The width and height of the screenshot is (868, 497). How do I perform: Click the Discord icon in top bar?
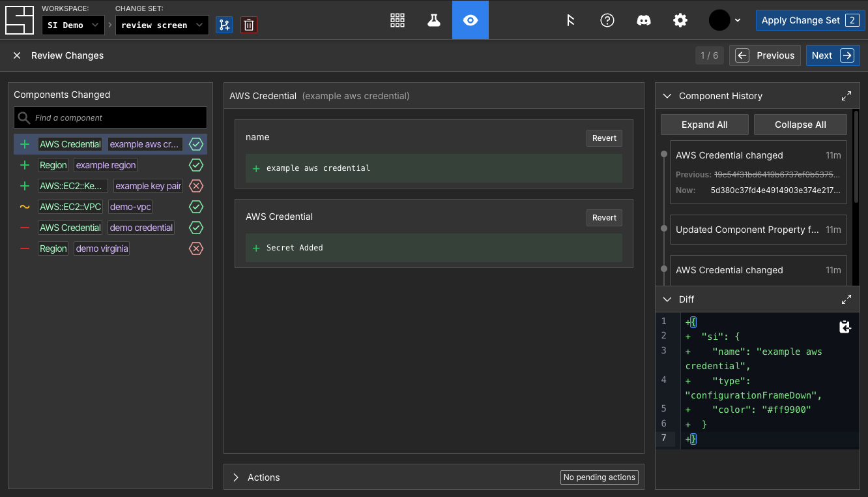pyautogui.click(x=644, y=20)
